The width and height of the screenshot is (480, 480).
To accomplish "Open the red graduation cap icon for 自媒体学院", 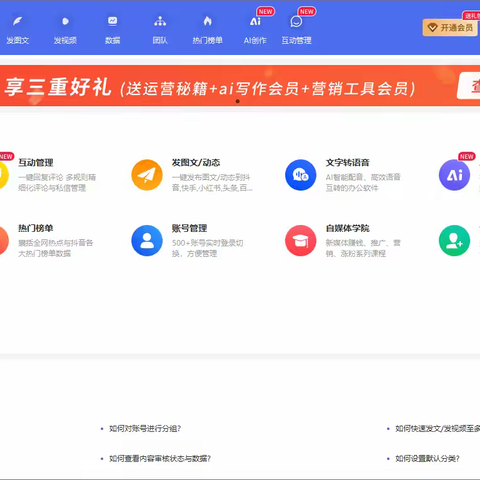I will [x=301, y=240].
